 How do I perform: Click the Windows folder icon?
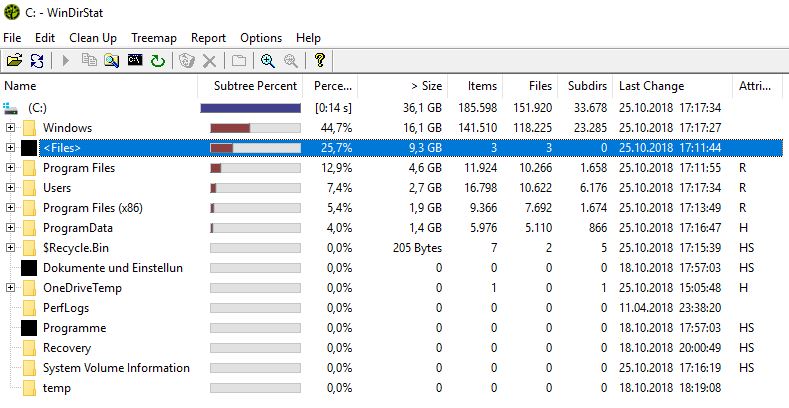point(29,128)
